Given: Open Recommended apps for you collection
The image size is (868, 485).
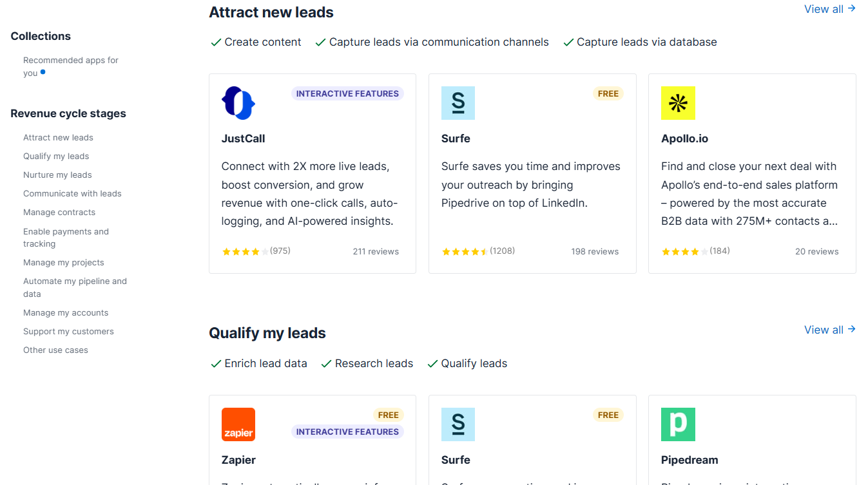Looking at the screenshot, I should (x=71, y=66).
